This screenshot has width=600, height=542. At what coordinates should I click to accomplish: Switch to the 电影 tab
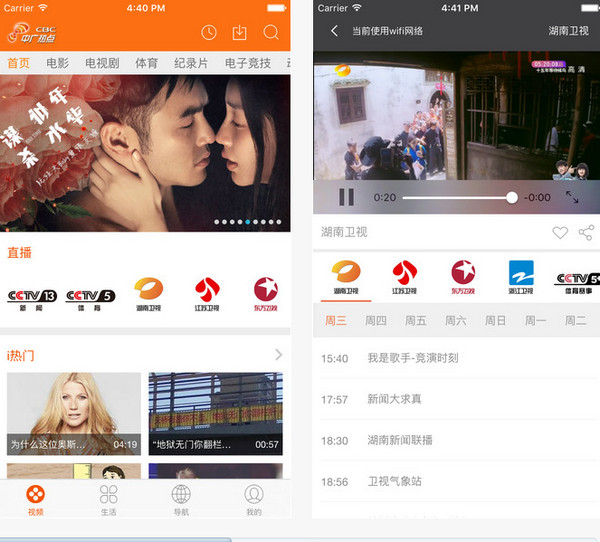57,63
